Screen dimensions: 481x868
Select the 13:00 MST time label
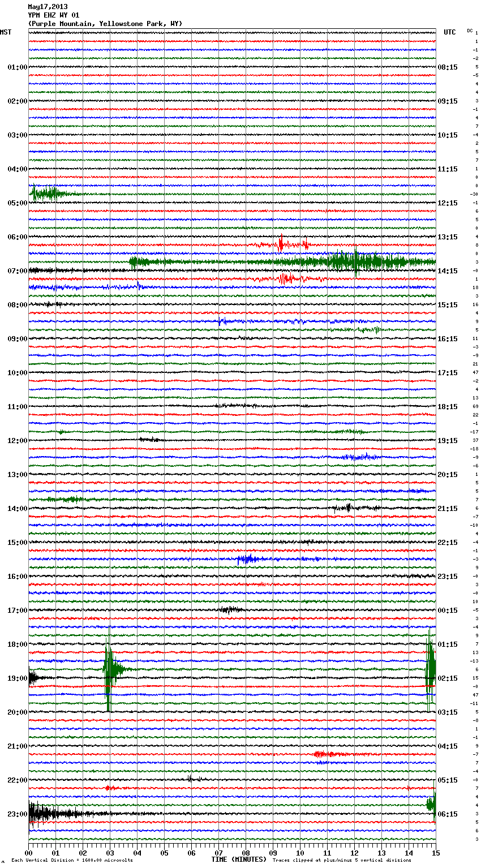18,475
